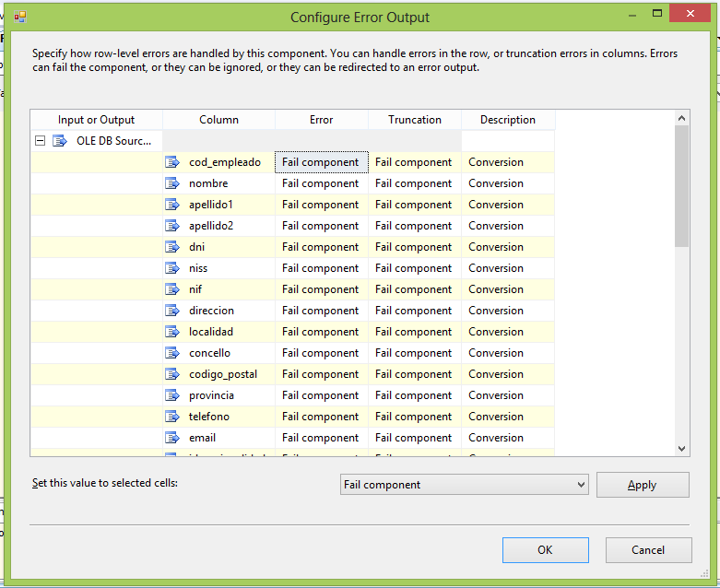Open the 'Set this value' dropdown
The height and width of the screenshot is (588, 720).
pyautogui.click(x=464, y=485)
